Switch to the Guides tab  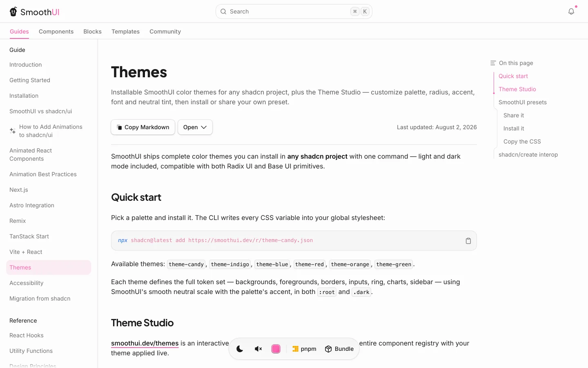click(x=19, y=31)
